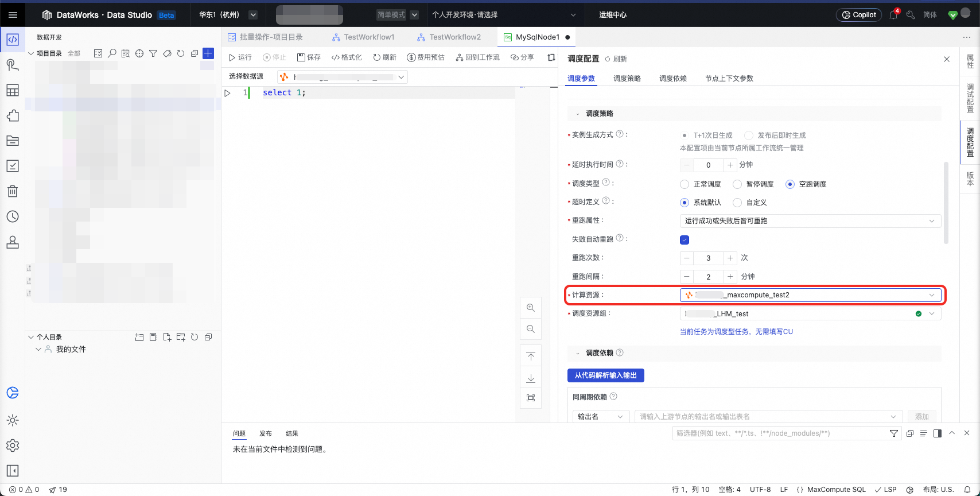Image resolution: width=980 pixels, height=496 pixels.
Task: Open batch operations checklist icon in the project directory
Action: (x=98, y=53)
